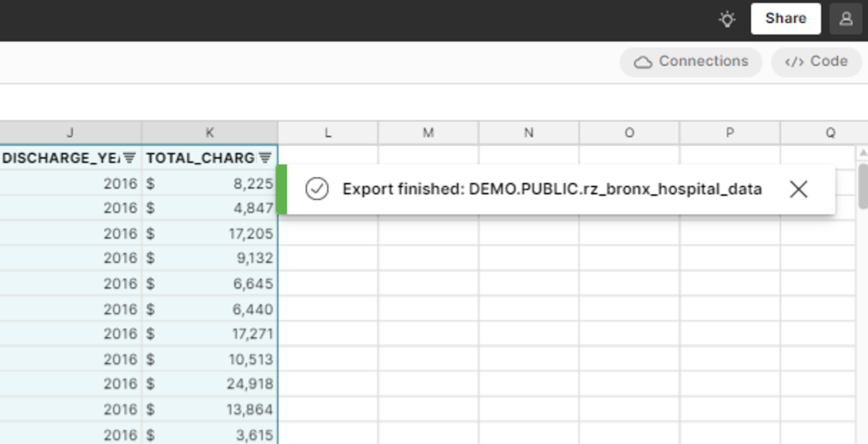Select column J header
The image size is (868, 444).
(70, 133)
